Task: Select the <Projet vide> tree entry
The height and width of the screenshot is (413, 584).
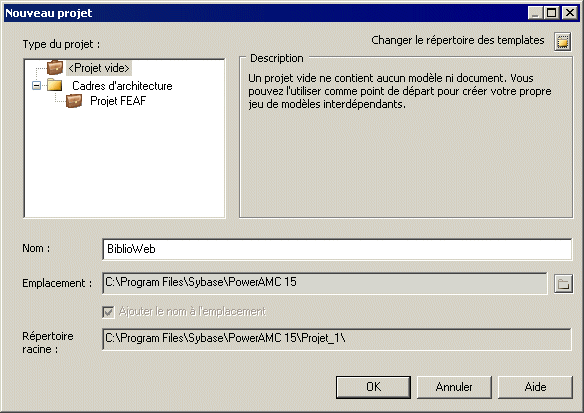Action: pos(99,68)
